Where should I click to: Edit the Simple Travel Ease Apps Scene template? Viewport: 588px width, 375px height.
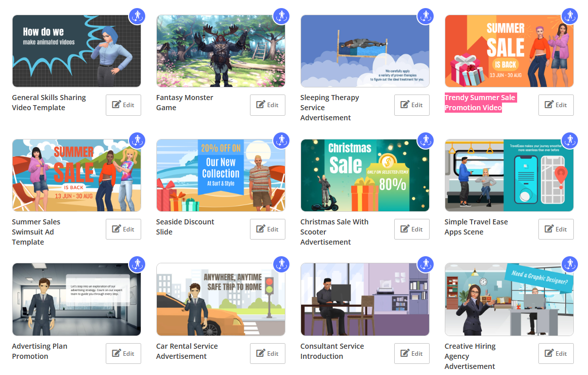point(556,229)
